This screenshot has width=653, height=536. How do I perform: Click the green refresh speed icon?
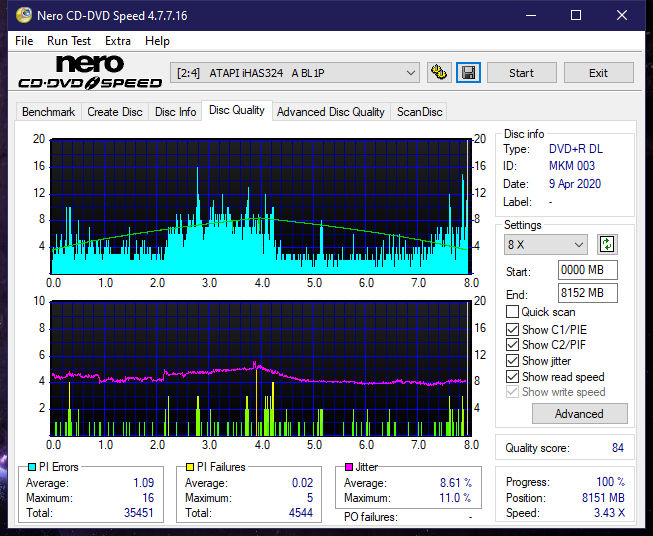click(x=606, y=244)
